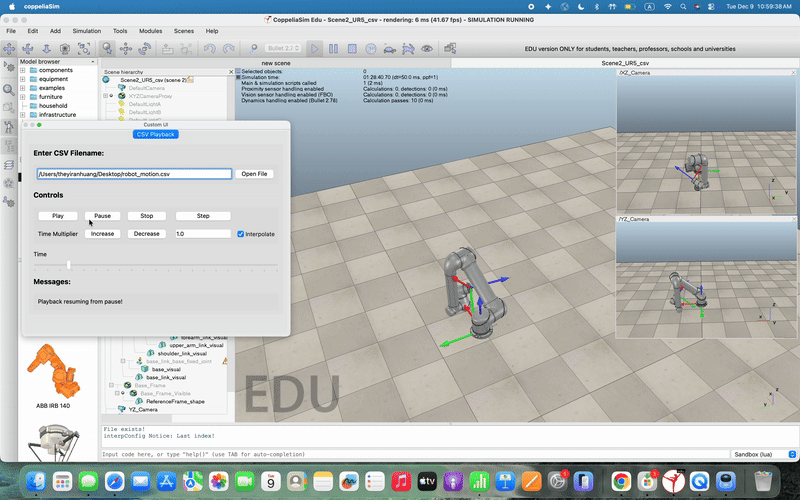800x500 pixels.
Task: Click the Time slider handle
Action: 68,265
